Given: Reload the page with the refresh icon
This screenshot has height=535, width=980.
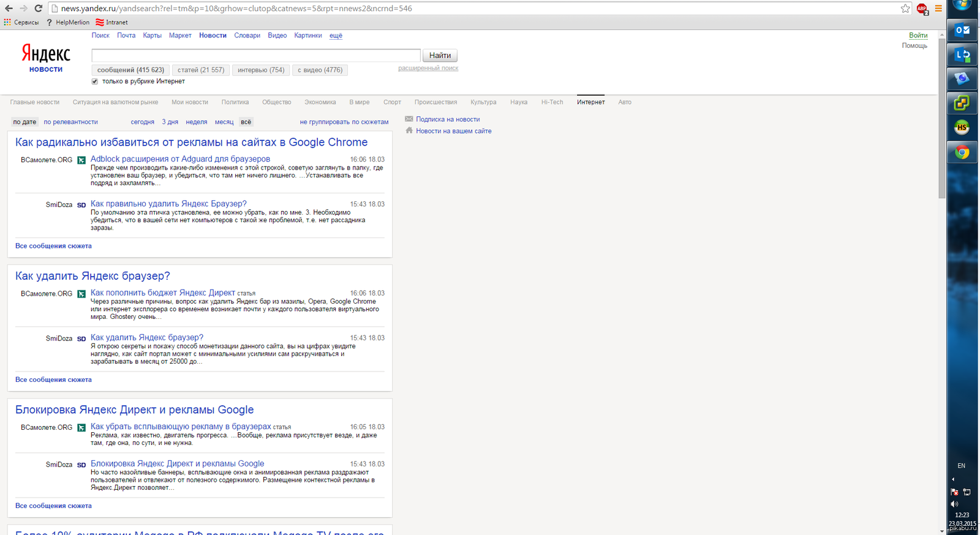Looking at the screenshot, I should point(38,9).
